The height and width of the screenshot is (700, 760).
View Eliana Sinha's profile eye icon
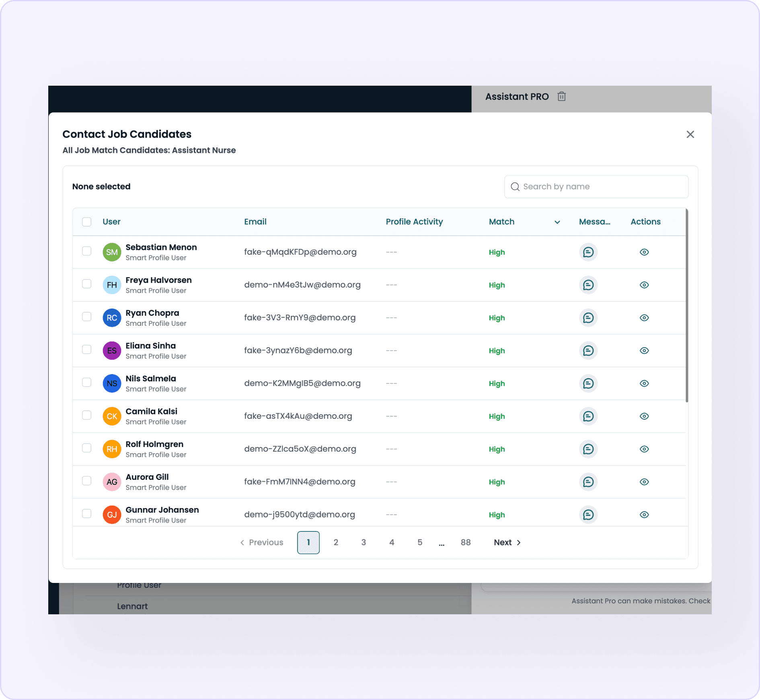pos(644,350)
